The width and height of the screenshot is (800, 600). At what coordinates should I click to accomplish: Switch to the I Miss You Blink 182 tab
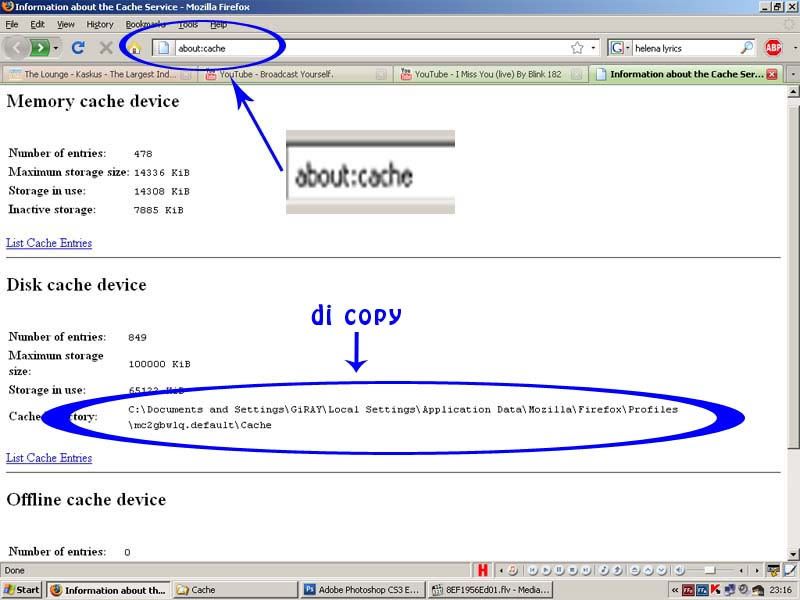click(x=490, y=74)
